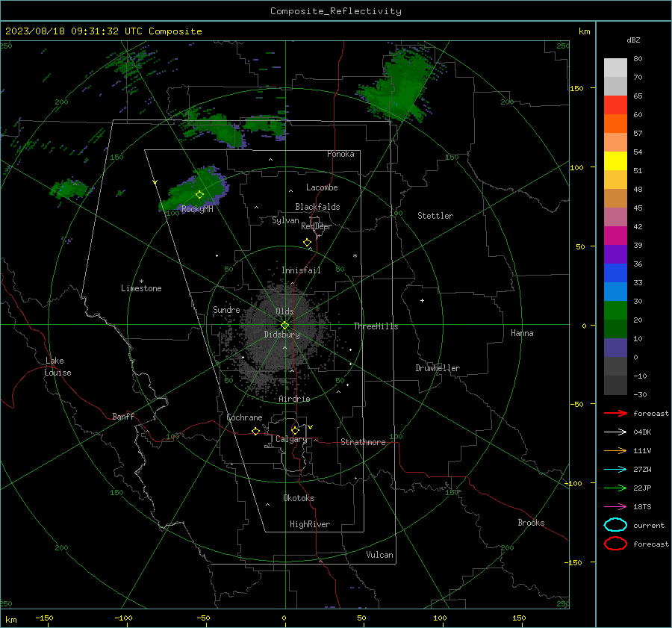Click the Composite_Reflectivity title

336,11
